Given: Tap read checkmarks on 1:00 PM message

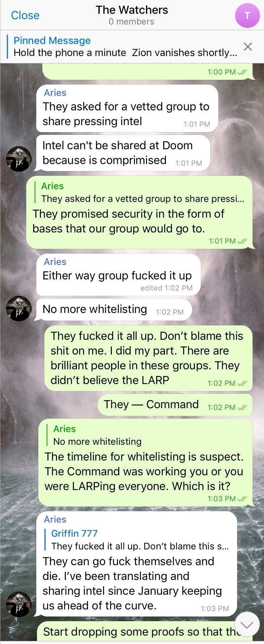Looking at the screenshot, I should (242, 72).
